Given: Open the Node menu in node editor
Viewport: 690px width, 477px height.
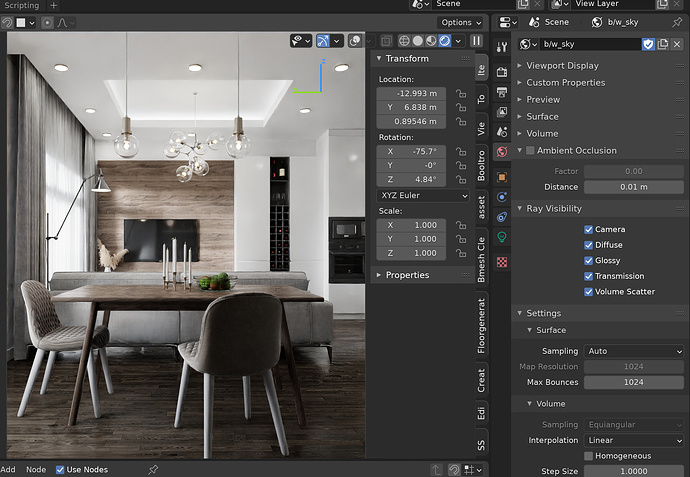Looking at the screenshot, I should tap(36, 470).
